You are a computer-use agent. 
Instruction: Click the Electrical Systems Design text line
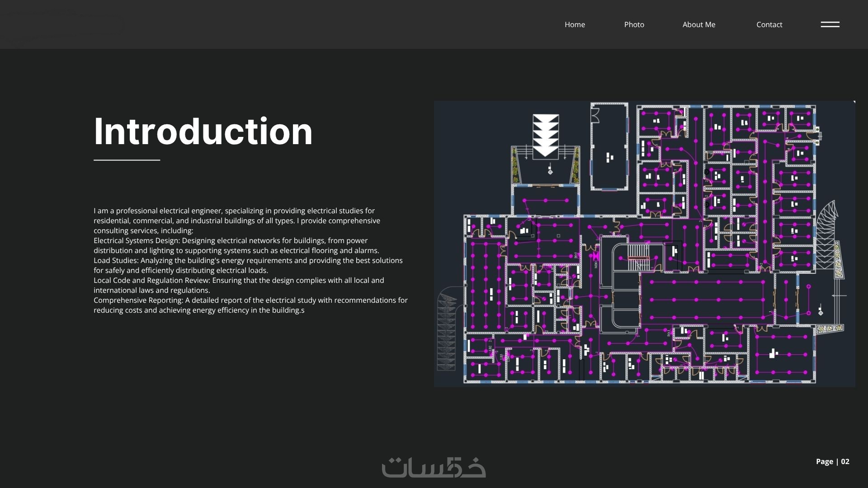(231, 241)
